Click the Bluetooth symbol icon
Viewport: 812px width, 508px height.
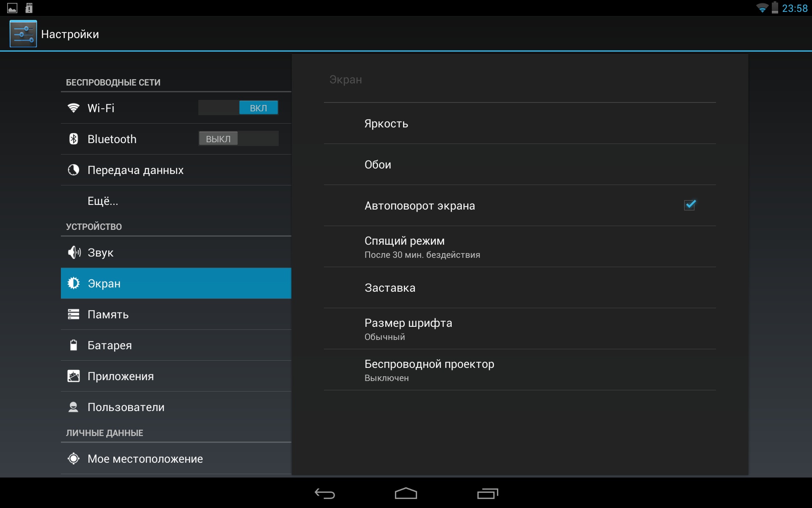[74, 139]
